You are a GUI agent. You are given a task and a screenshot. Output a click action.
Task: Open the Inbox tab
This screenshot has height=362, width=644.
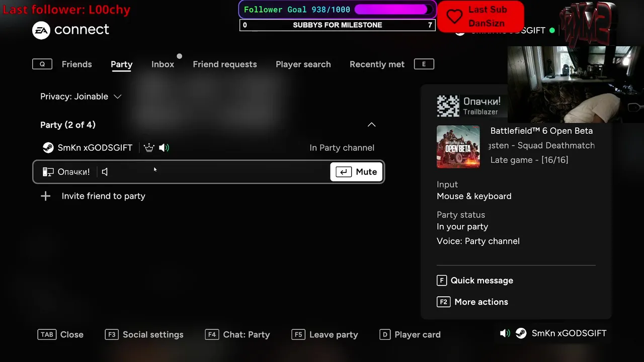[163, 64]
